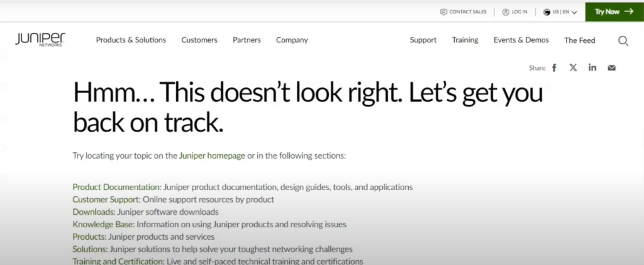Share page on X (Twitter)
This screenshot has width=644, height=265.
point(573,68)
